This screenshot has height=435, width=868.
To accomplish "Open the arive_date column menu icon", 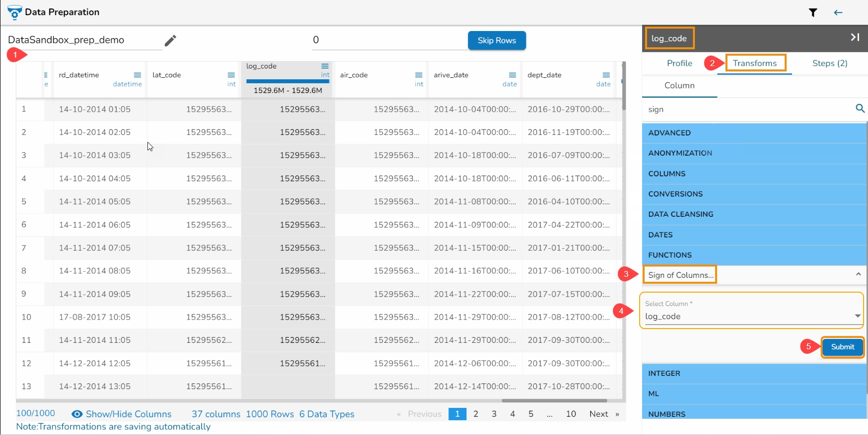I will pos(512,75).
